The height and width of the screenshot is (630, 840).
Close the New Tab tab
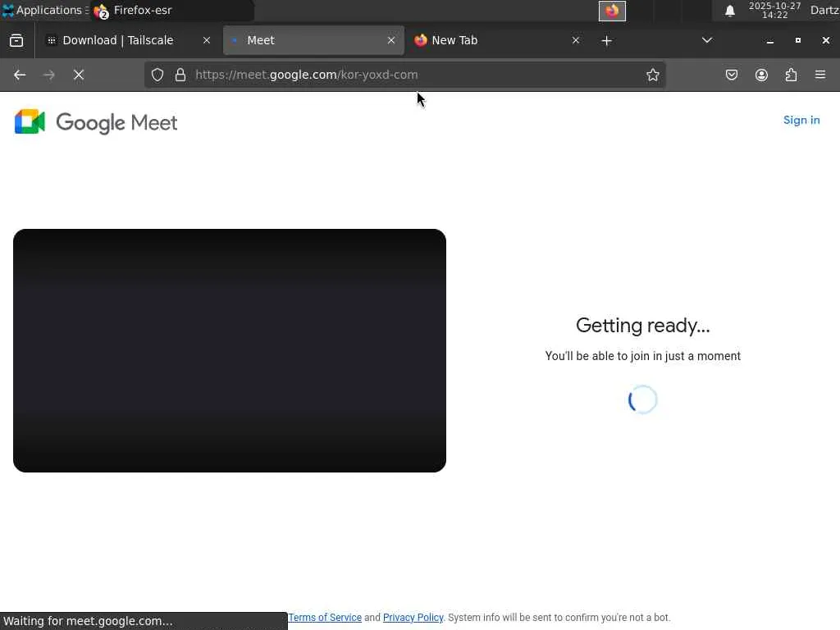[575, 40]
